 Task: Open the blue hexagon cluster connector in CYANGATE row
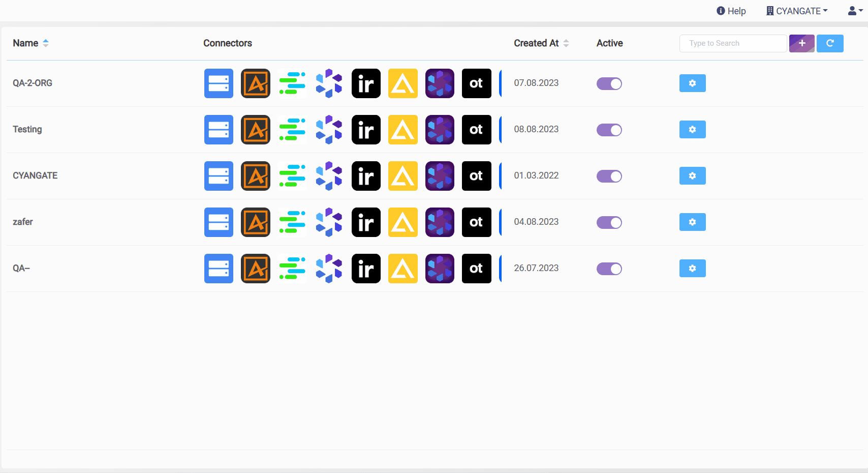click(329, 176)
